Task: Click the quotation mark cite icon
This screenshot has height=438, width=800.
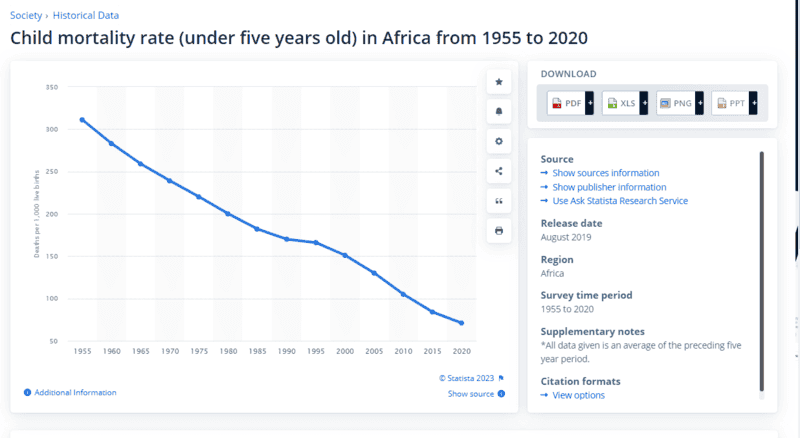Action: [499, 201]
